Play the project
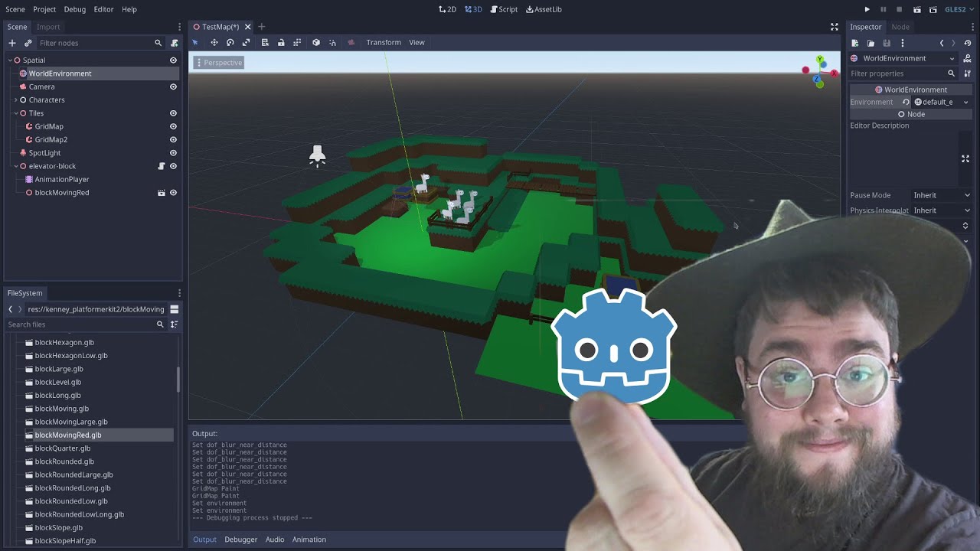The image size is (980, 551). [867, 9]
